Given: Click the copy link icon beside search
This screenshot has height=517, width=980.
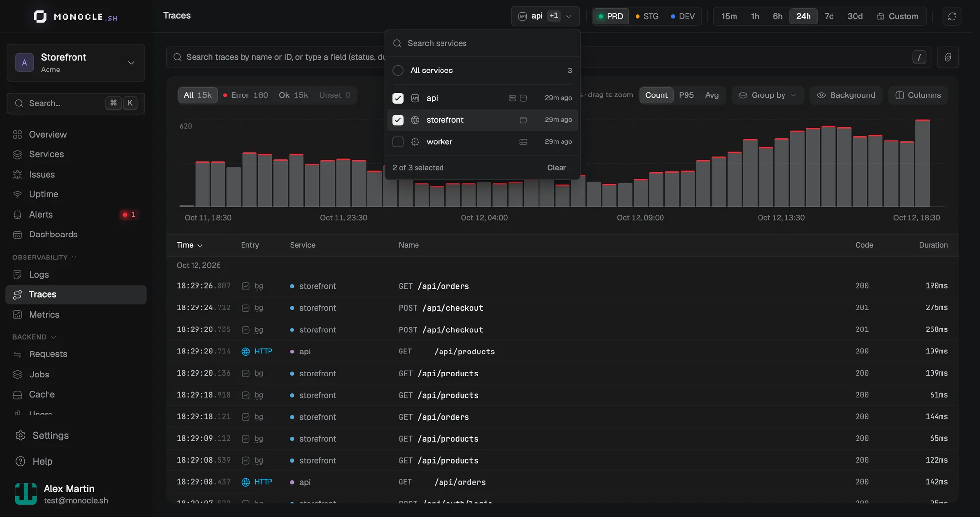Looking at the screenshot, I should [948, 57].
